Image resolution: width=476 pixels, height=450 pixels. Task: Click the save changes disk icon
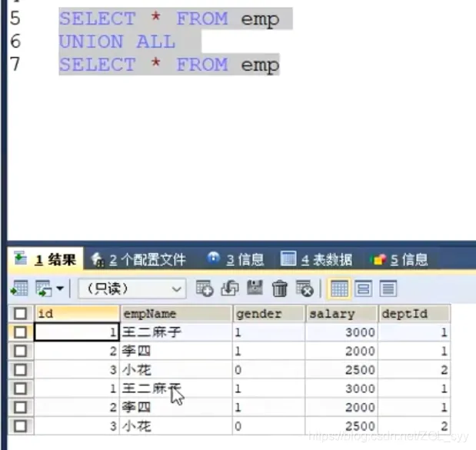pos(255,288)
